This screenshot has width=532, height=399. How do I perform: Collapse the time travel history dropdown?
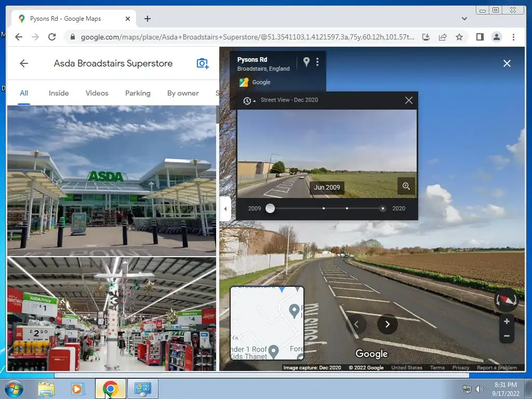249,100
